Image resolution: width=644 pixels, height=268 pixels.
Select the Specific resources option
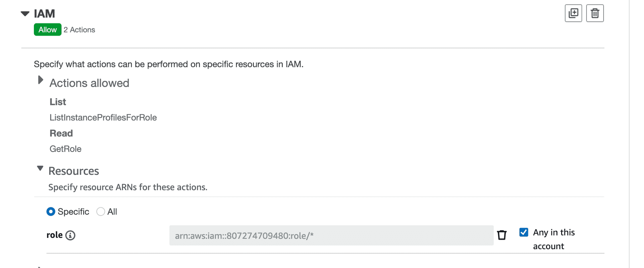[x=51, y=212]
